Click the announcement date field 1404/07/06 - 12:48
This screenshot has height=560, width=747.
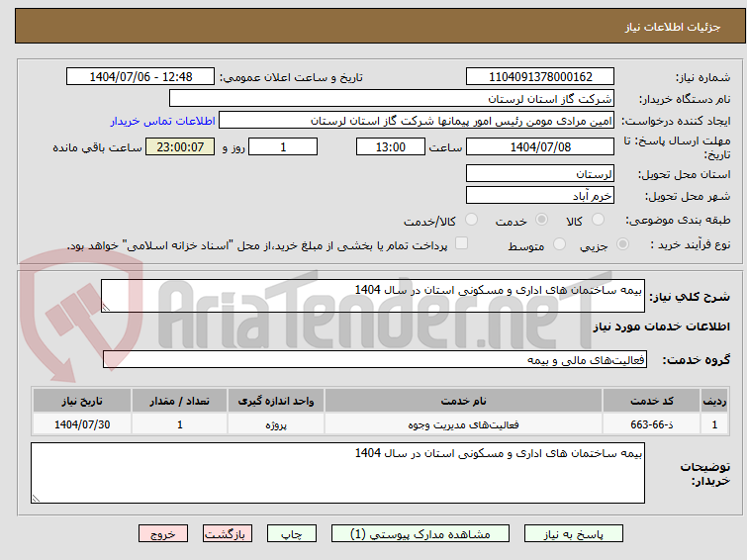(x=140, y=76)
